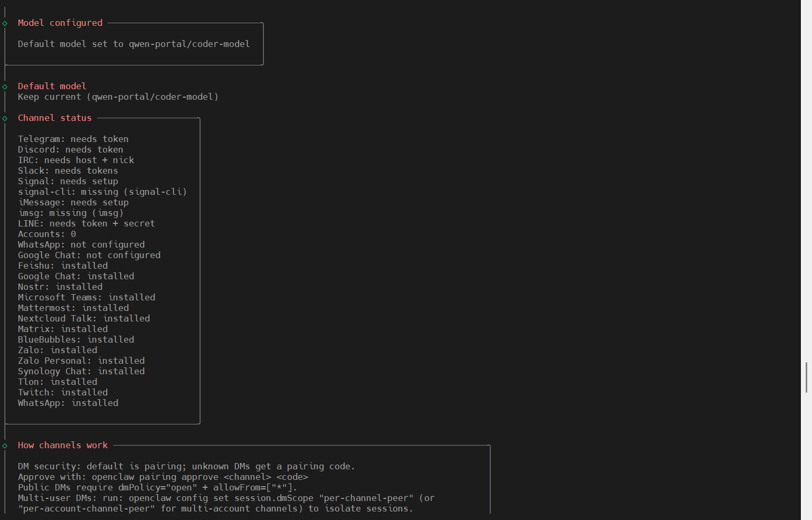Click 'LINE: needs token + secret' line
This screenshot has height=520, width=812.
click(x=87, y=223)
